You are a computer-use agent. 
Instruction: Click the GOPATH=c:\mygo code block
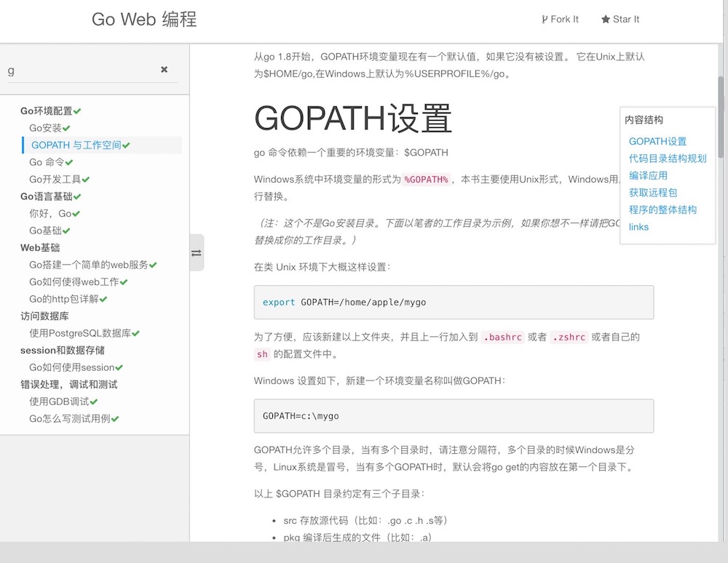pyautogui.click(x=454, y=416)
